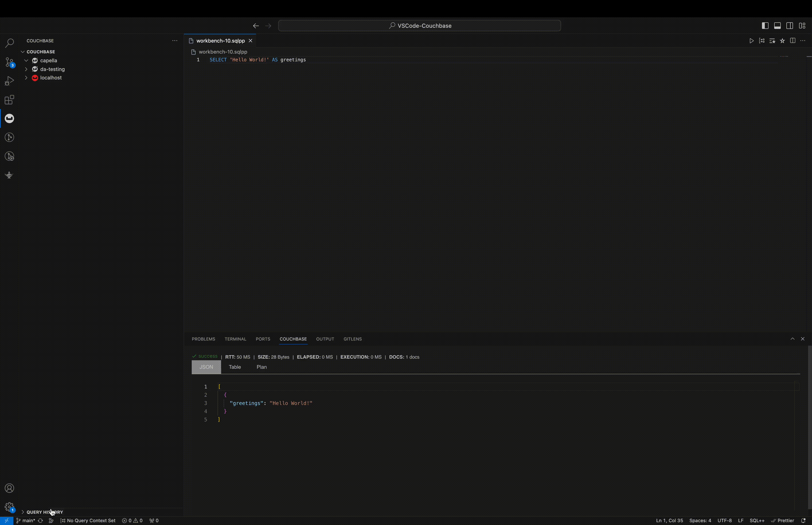The height and width of the screenshot is (525, 812).
Task: Change indentation Spaces: 4
Action: coord(700,521)
